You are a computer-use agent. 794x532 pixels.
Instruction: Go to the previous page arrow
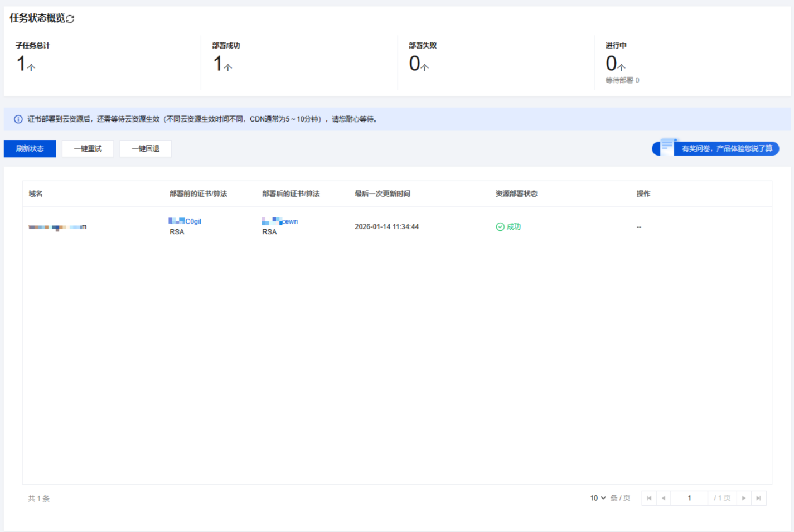click(x=664, y=498)
